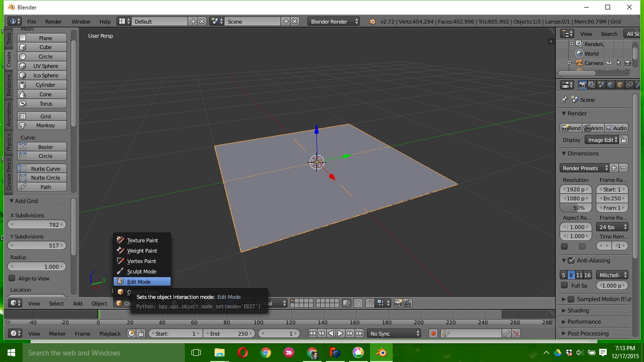
Task: Click the Audio mixdown button
Action: pos(617,128)
